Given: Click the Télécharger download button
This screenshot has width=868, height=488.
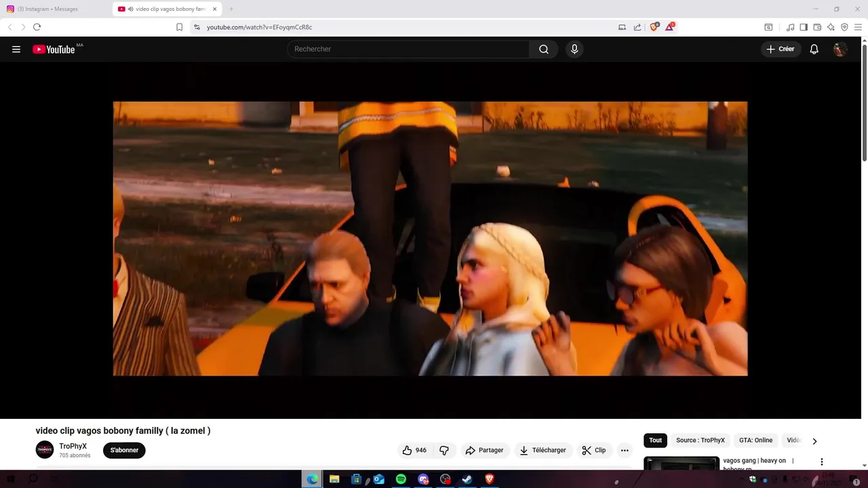Looking at the screenshot, I should [543, 450].
